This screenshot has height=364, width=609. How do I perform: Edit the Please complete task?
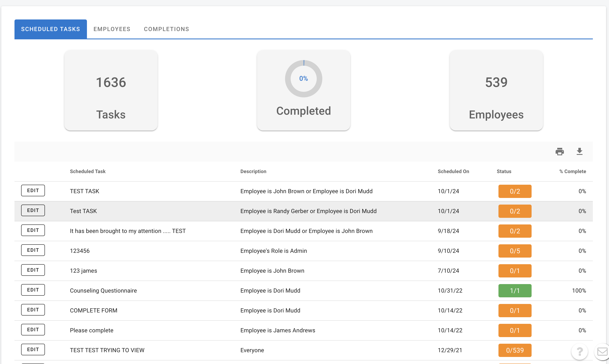(33, 330)
